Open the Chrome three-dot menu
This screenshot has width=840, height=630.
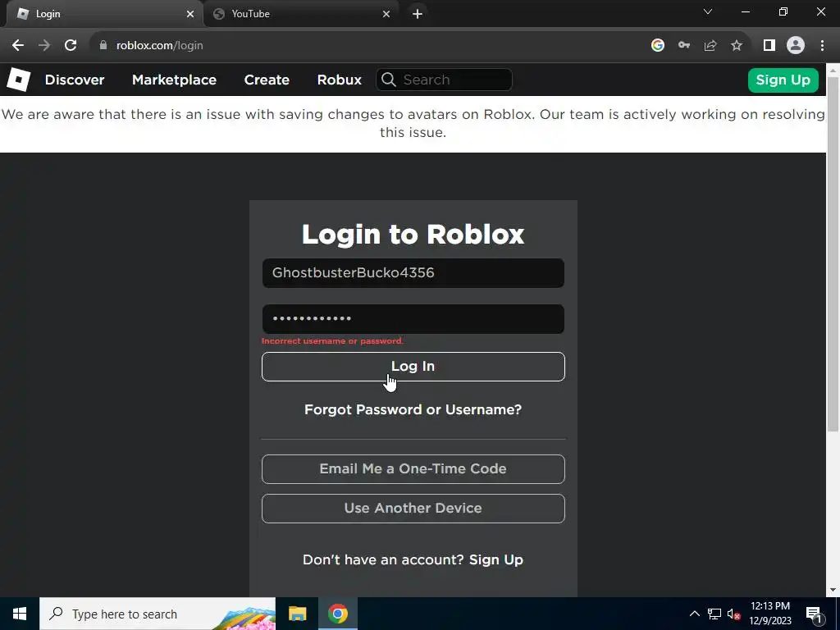[822, 46]
